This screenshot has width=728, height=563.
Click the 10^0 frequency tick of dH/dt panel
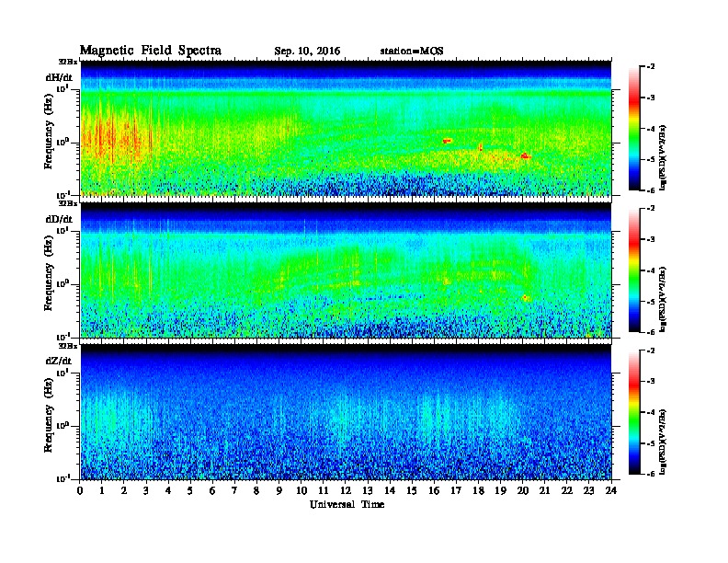coord(62,143)
